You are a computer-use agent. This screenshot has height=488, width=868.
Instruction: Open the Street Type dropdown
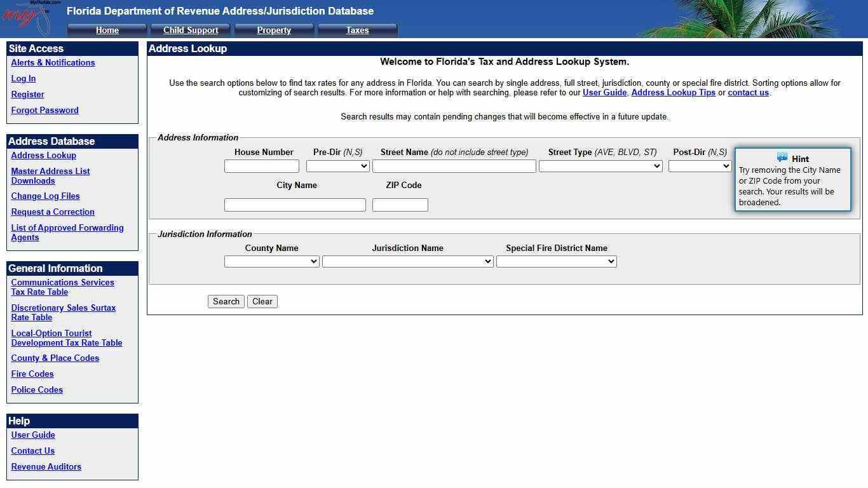click(x=600, y=166)
